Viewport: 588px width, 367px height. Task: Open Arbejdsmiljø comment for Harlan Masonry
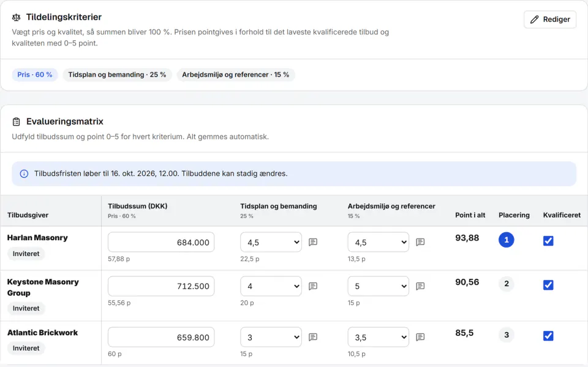point(420,242)
